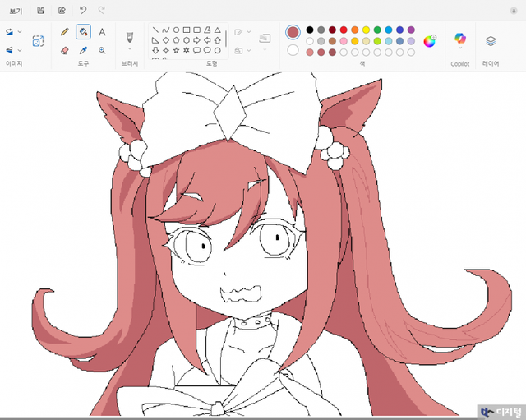Select Color 1 primary swatch
The width and height of the screenshot is (526, 420).
[293, 32]
